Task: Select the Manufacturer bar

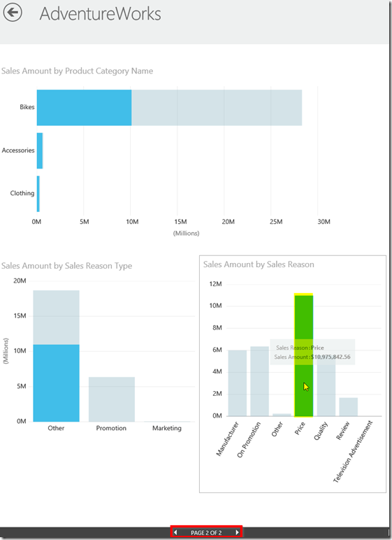Action: tap(238, 383)
